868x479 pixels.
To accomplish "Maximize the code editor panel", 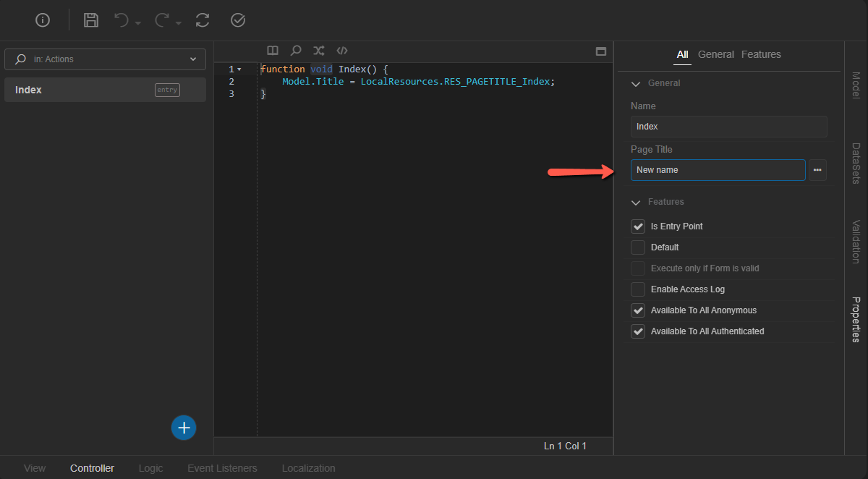I will [600, 51].
